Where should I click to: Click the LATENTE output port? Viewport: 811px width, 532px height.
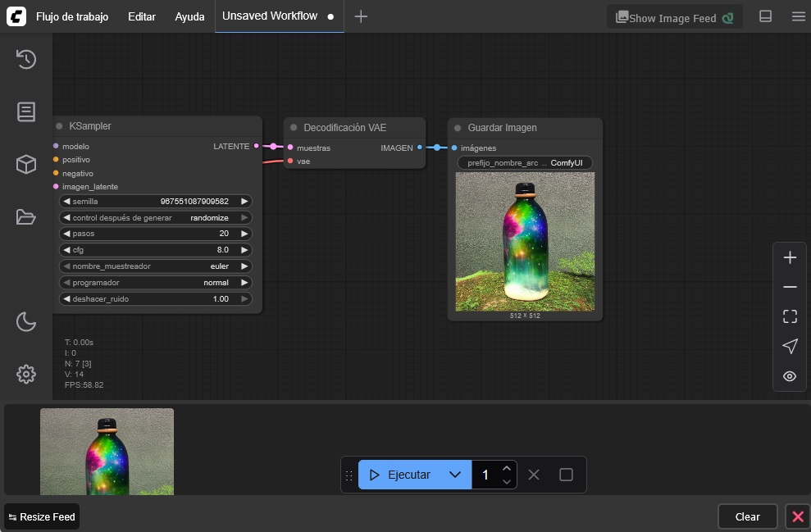[256, 146]
